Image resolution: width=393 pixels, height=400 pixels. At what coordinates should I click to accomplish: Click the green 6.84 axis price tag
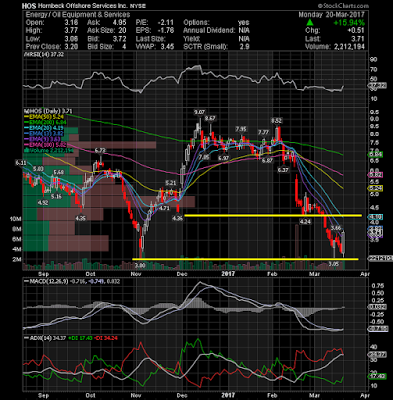[375, 155]
